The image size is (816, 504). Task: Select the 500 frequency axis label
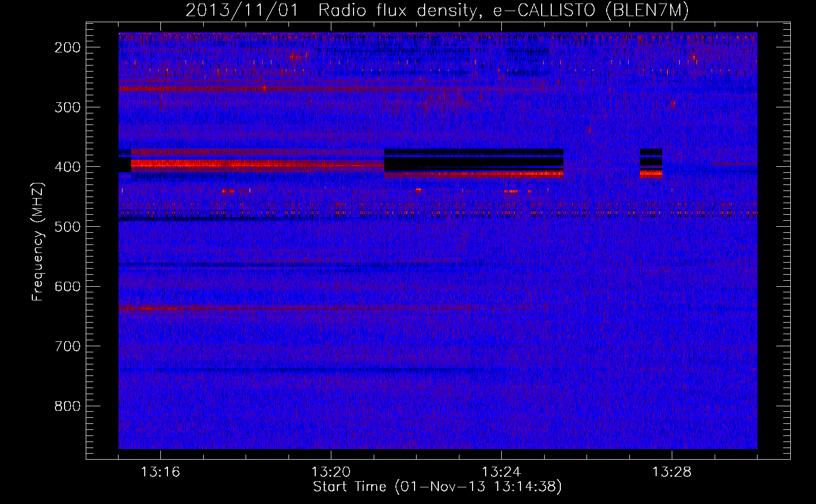pos(68,227)
